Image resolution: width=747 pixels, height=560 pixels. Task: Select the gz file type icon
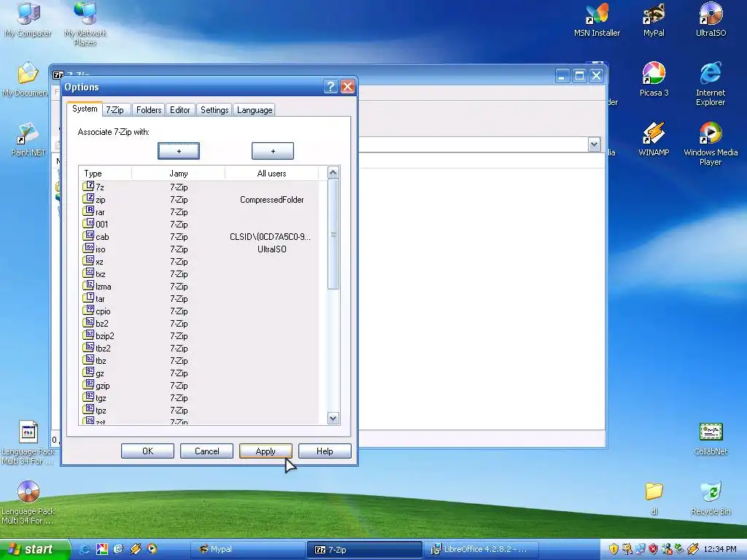[x=88, y=373]
